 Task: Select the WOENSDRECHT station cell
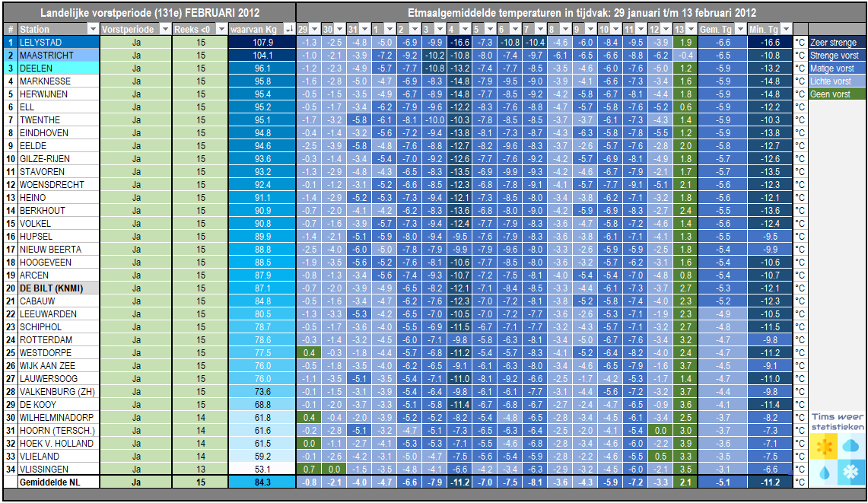click(x=59, y=184)
